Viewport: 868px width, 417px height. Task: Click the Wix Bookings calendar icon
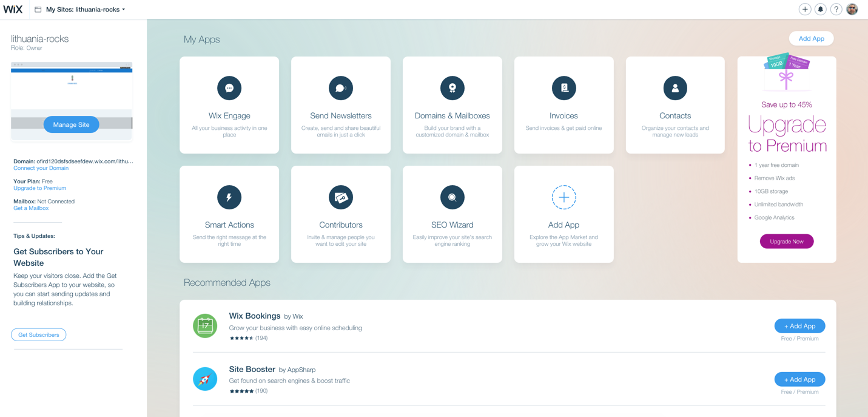(205, 326)
